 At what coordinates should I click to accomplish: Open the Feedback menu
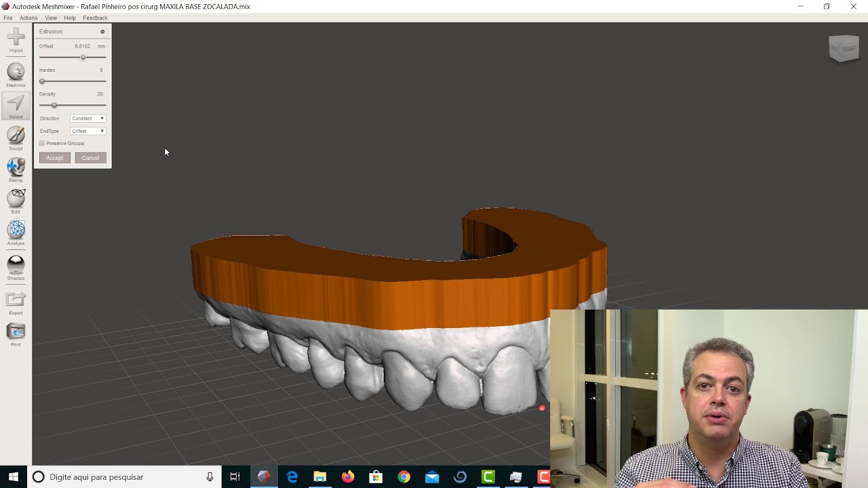(95, 18)
